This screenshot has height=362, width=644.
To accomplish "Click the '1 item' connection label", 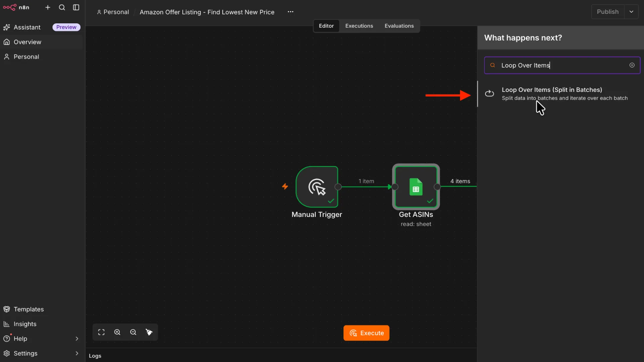I will coord(366,181).
